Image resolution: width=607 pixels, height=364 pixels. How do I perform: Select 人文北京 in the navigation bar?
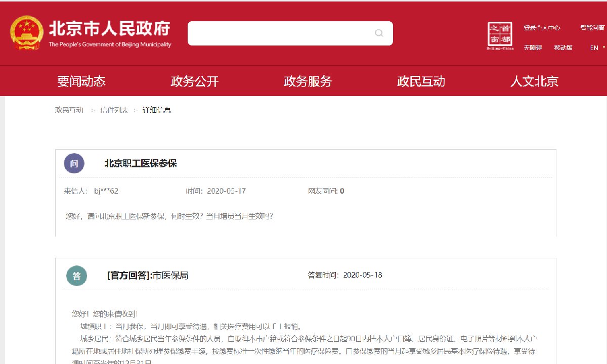[x=534, y=81]
